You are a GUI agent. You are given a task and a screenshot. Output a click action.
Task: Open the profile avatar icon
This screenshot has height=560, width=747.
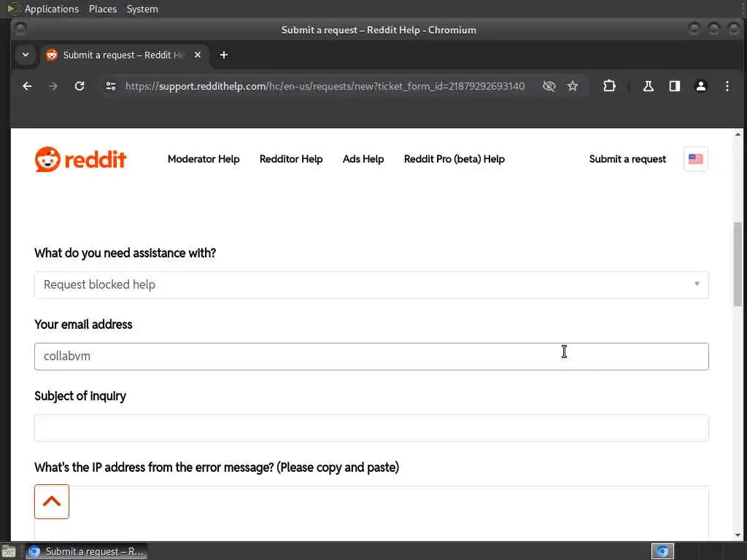coord(701,86)
